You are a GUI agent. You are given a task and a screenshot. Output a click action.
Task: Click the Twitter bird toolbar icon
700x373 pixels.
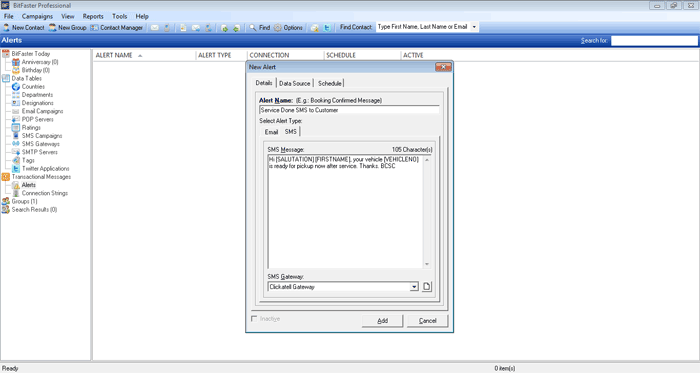click(x=327, y=28)
